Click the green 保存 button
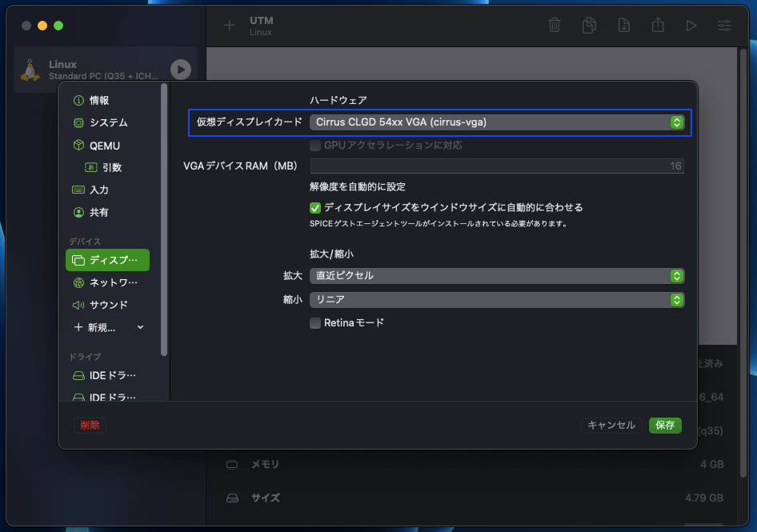 (x=665, y=426)
